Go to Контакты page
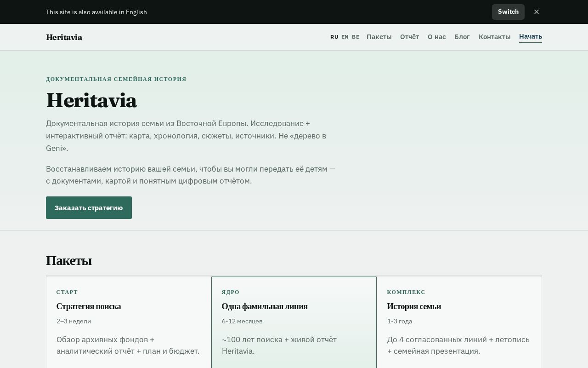 494,37
